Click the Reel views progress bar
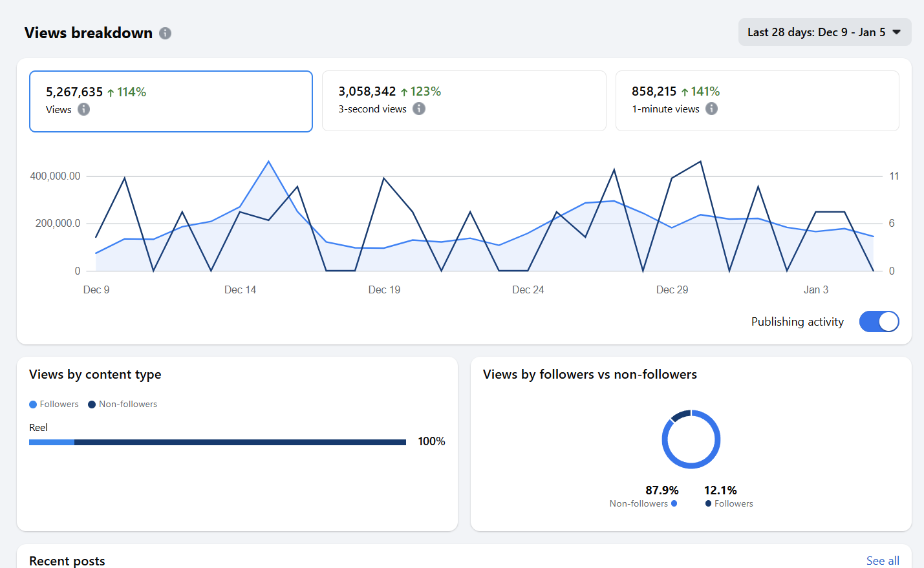This screenshot has width=924, height=568. click(x=217, y=442)
